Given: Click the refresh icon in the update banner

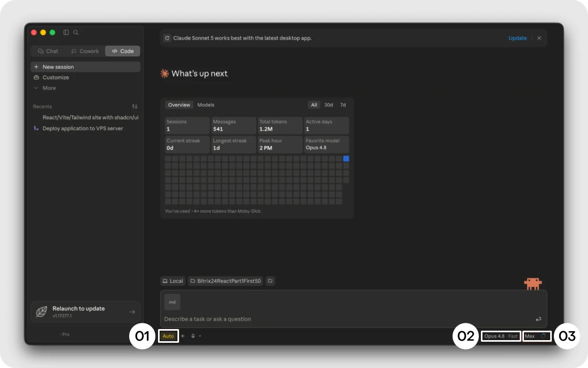Looking at the screenshot, I should 167,38.
